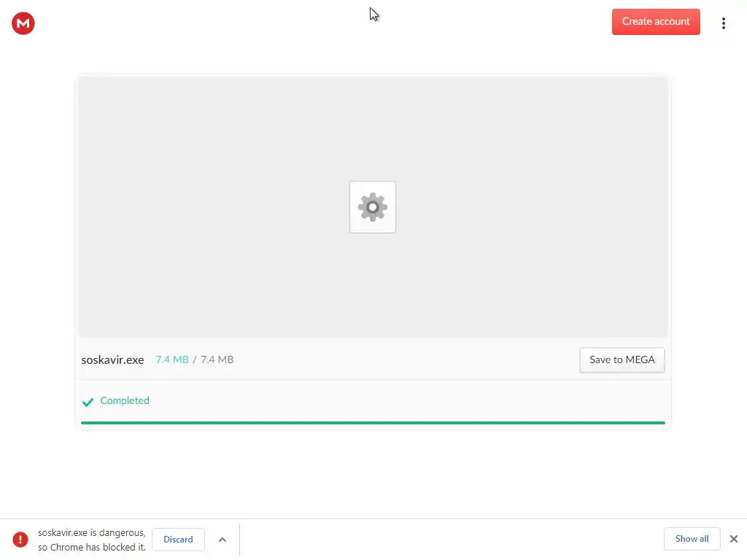Screen dimensions: 747x560
Task: Click the green Completed checkmark icon
Action: [88, 402]
